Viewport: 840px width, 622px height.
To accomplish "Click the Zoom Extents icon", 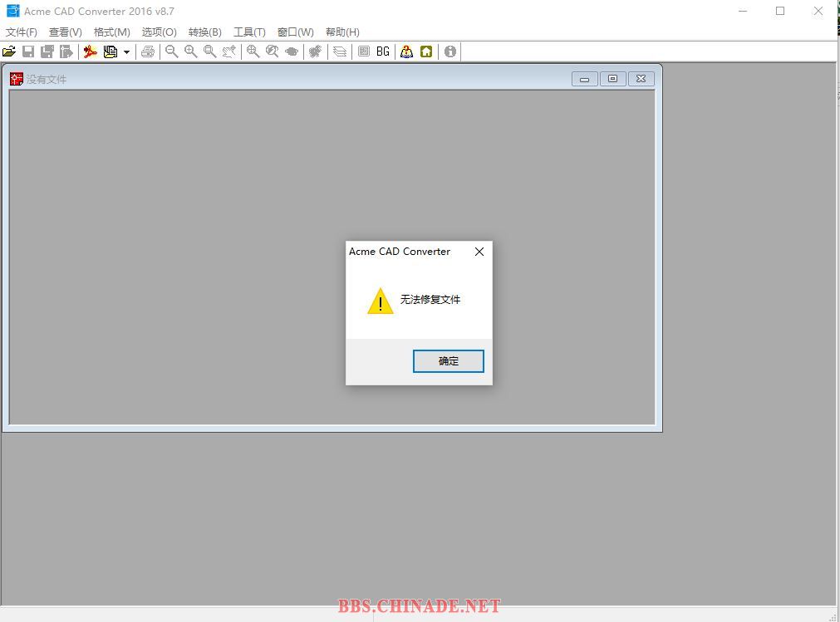I will pos(253,51).
